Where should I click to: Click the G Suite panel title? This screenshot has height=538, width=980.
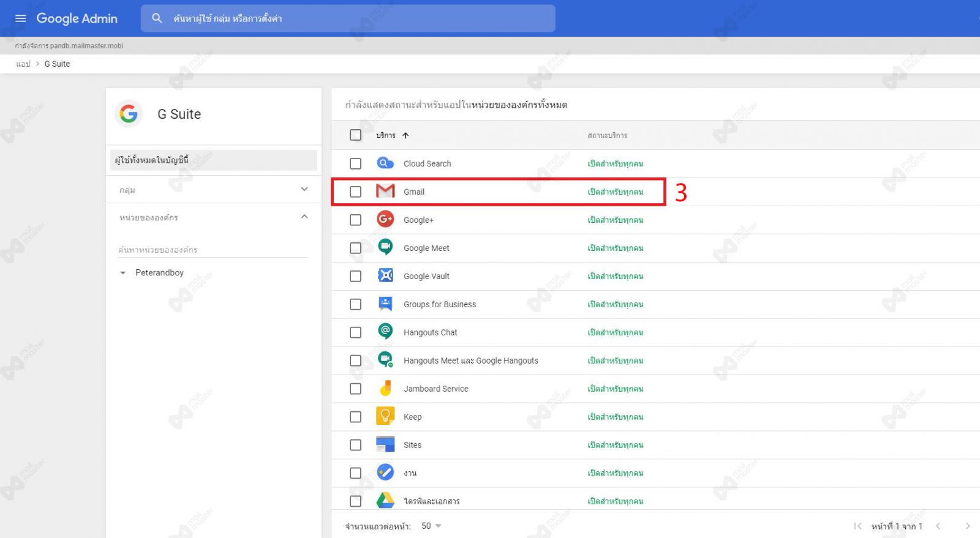coord(179,114)
